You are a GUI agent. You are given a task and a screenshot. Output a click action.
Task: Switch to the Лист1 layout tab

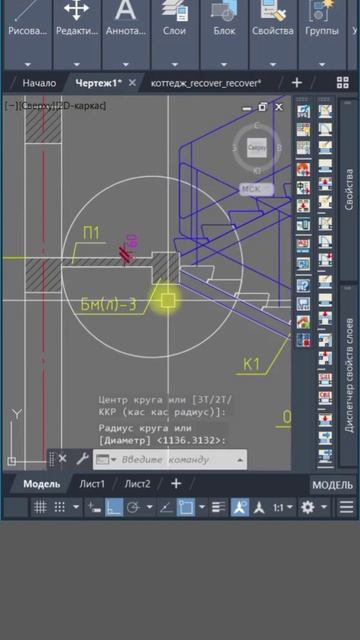tap(92, 484)
